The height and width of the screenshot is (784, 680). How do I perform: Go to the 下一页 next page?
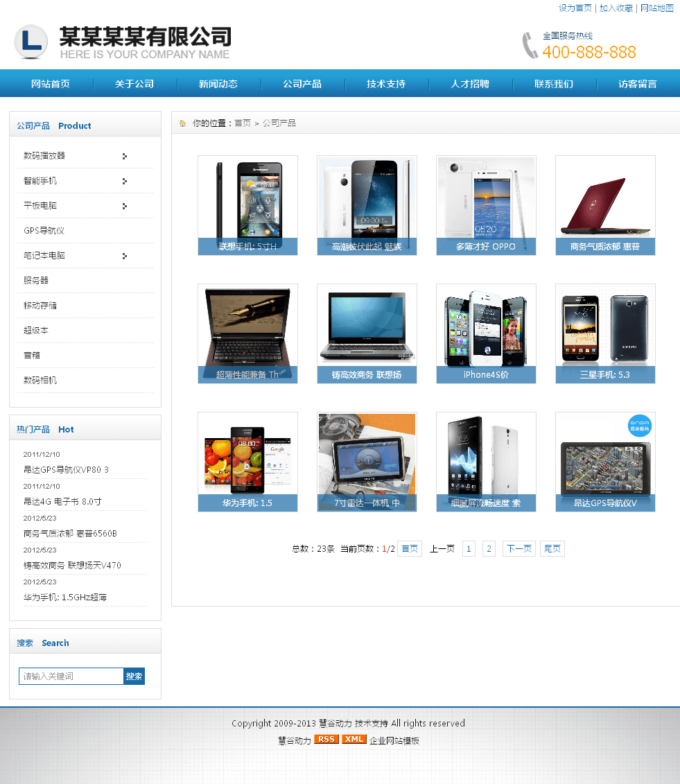pos(518,549)
